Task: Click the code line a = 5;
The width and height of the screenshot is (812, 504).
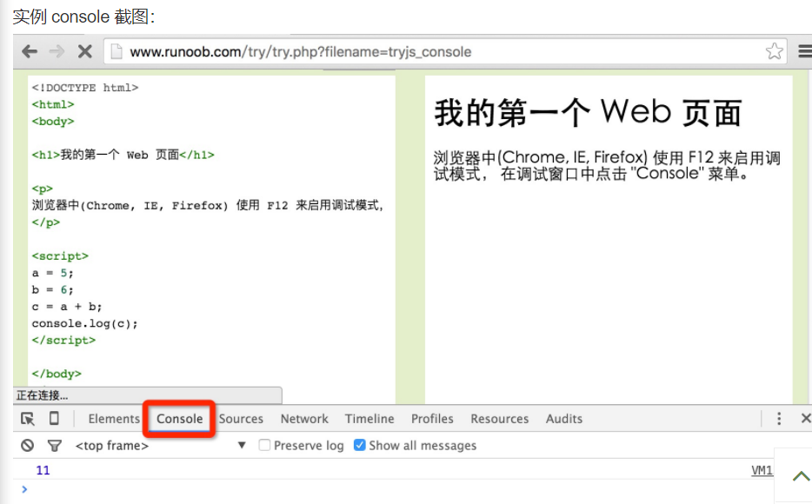Action: coord(52,273)
